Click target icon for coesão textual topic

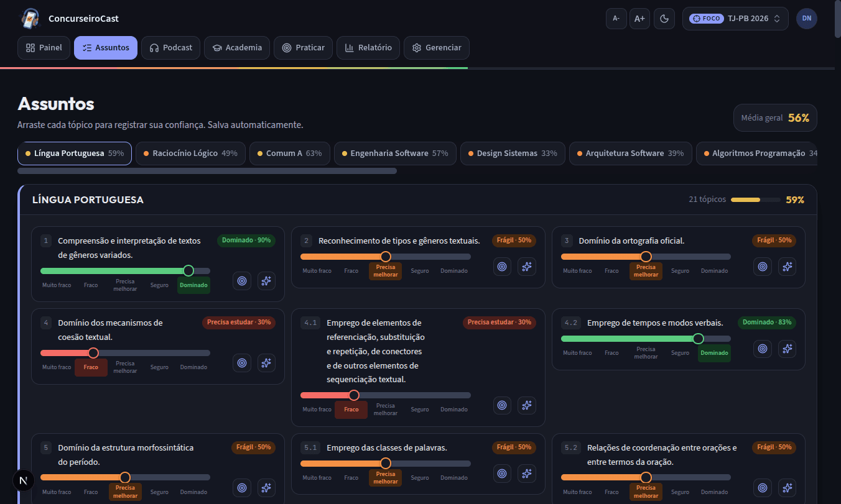242,363
